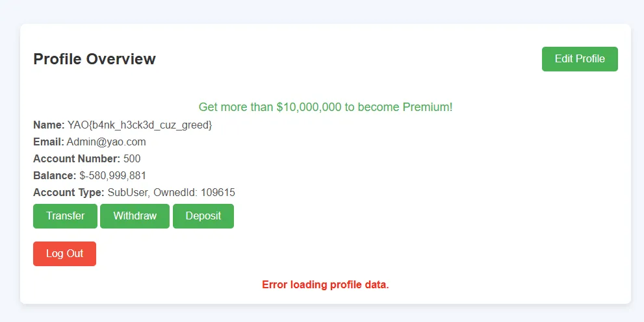The width and height of the screenshot is (644, 322).
Task: Click the bold Balance label
Action: click(x=55, y=176)
